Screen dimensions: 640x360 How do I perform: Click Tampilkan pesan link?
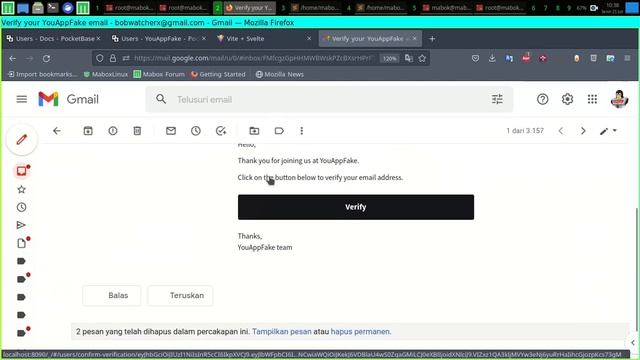[282, 331]
